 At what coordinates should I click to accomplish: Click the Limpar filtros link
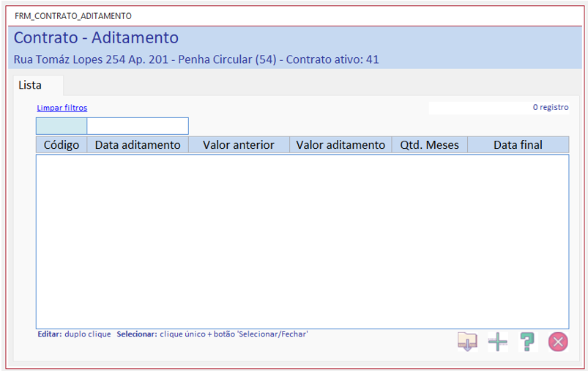tap(62, 108)
